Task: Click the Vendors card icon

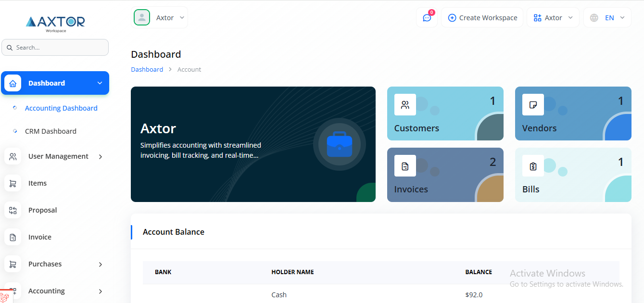Action: [x=533, y=105]
